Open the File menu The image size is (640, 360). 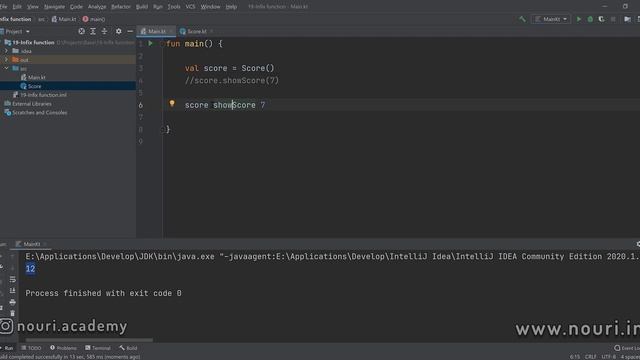pos(4,7)
